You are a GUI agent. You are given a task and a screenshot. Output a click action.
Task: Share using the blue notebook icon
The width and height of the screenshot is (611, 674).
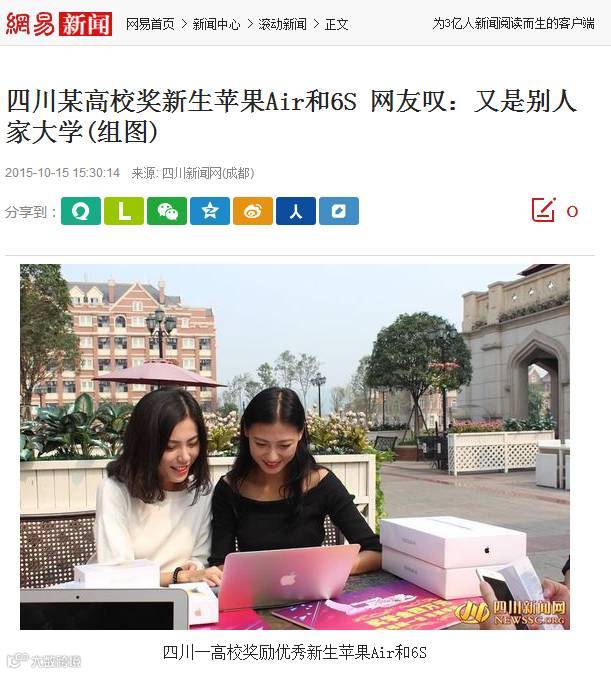coord(339,211)
